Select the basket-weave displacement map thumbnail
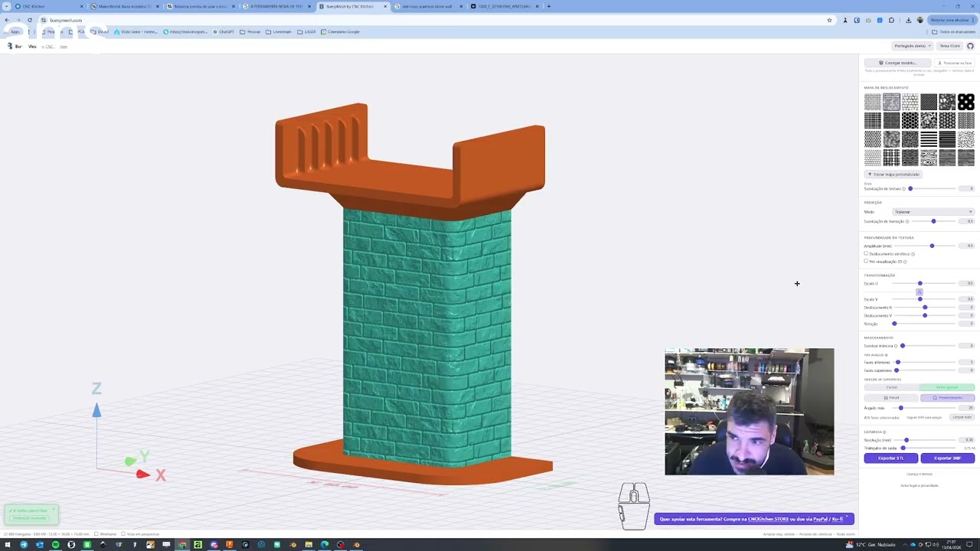This screenshot has height=551, width=980. coord(873,102)
